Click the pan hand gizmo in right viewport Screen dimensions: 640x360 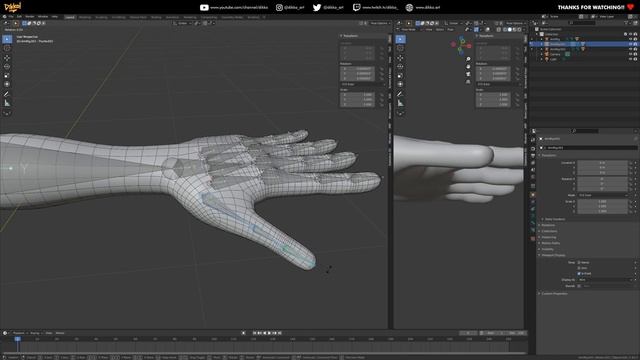click(x=468, y=67)
